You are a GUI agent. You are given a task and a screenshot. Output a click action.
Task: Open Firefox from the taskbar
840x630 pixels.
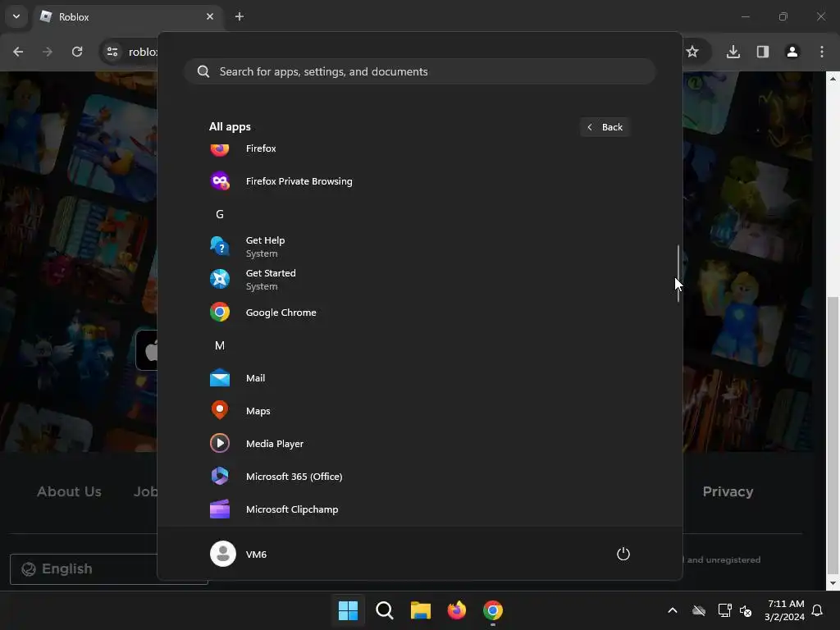tap(456, 610)
